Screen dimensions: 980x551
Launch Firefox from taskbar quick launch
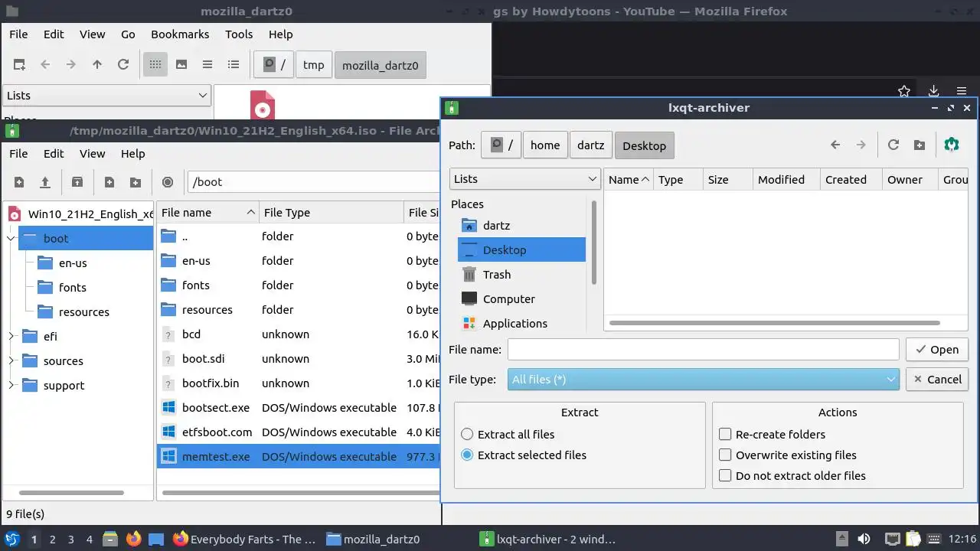pos(134,539)
